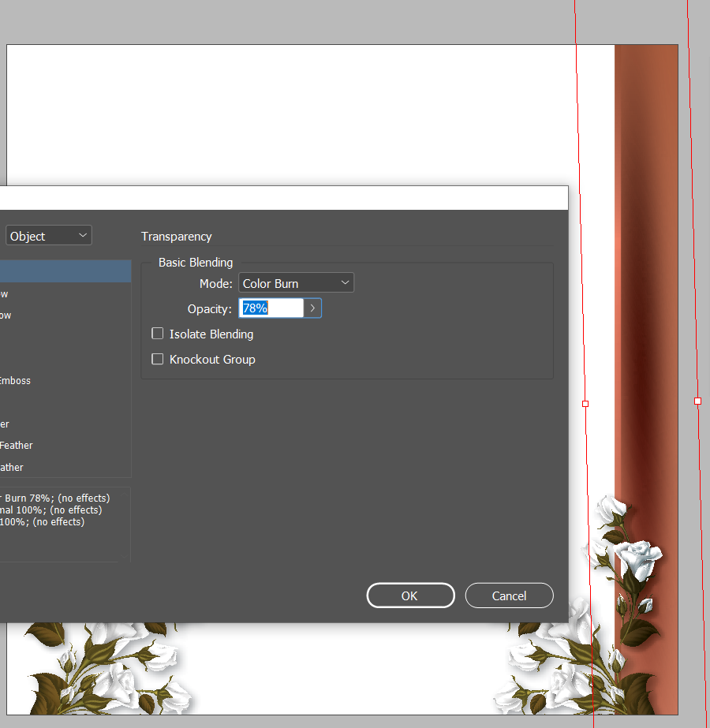Screen dimensions: 710x728
Task: Open the Color Burn blending mode dropdown
Action: pos(297,282)
